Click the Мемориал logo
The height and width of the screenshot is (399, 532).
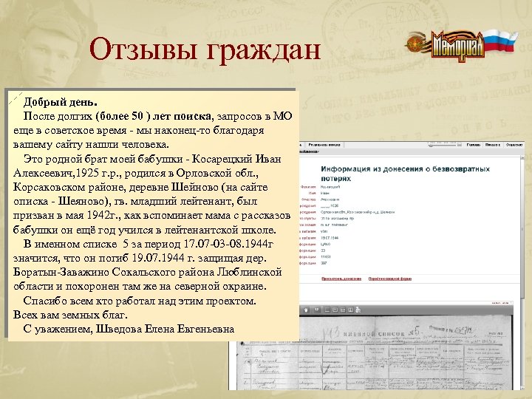point(462,46)
